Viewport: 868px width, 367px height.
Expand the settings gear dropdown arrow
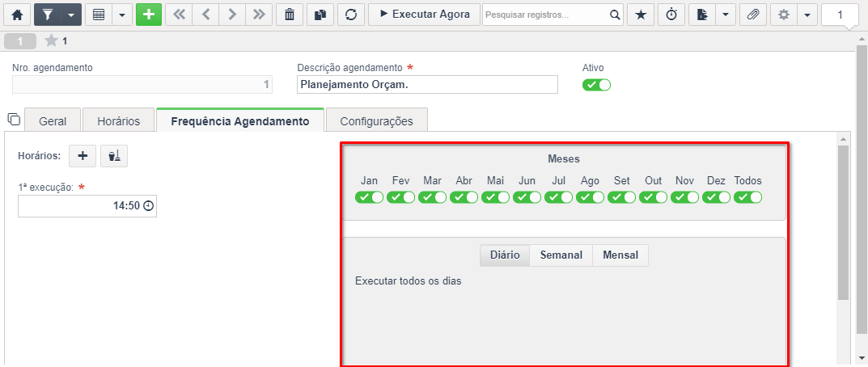point(807,15)
